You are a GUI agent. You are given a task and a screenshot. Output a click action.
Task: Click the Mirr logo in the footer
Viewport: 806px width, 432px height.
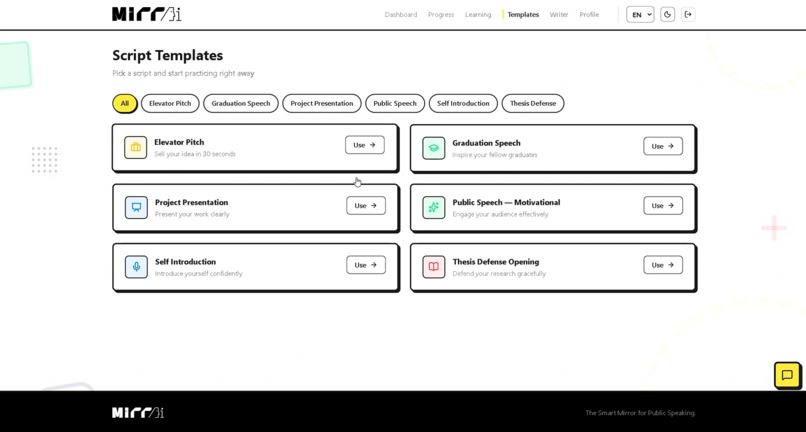pyautogui.click(x=138, y=412)
